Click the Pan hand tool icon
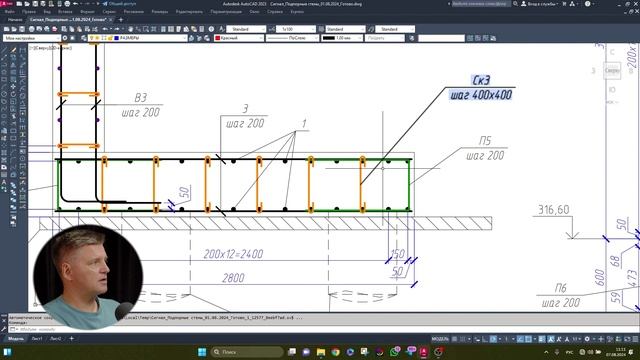 131,29
